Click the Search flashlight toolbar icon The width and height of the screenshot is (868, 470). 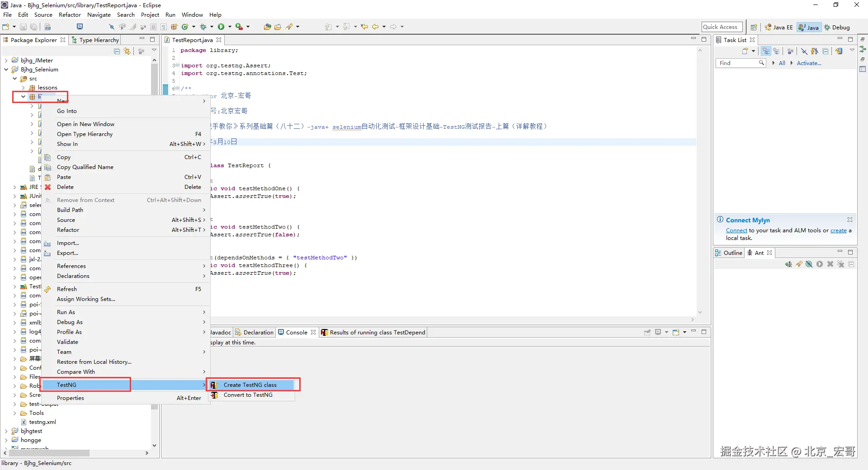pos(289,27)
